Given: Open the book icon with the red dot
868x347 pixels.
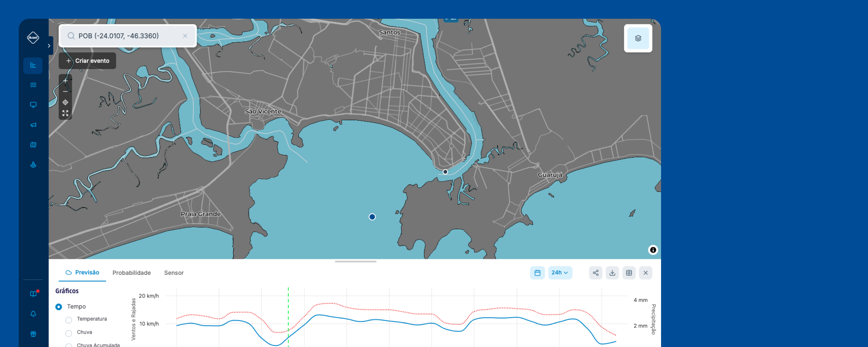Looking at the screenshot, I should (33, 294).
